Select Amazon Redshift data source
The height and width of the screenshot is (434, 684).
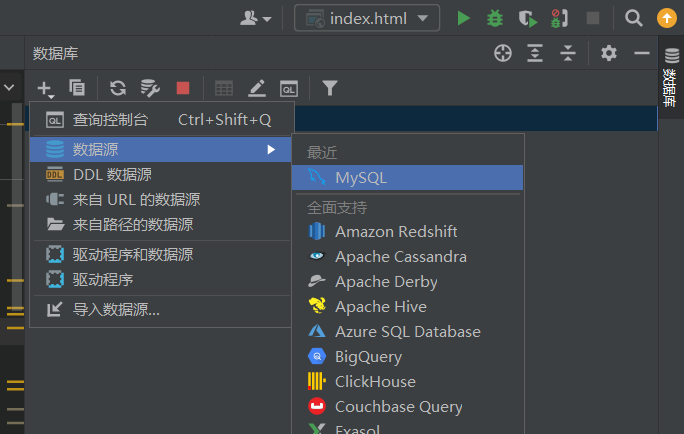pos(407,232)
